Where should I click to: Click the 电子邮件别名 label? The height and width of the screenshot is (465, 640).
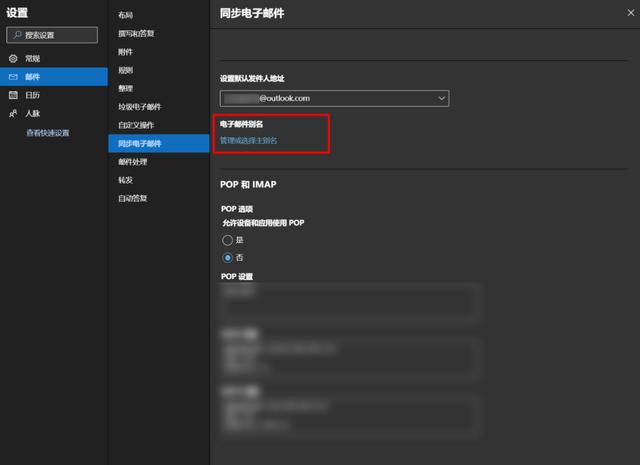(x=242, y=124)
